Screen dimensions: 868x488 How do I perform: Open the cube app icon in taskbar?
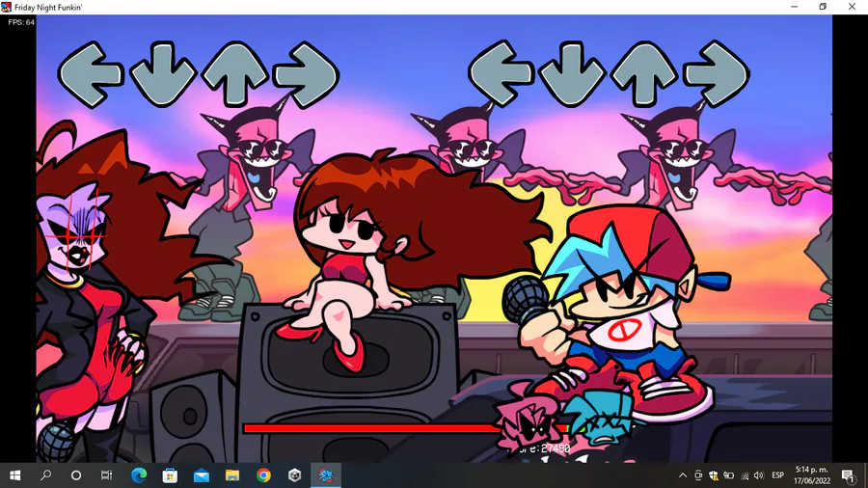294,475
